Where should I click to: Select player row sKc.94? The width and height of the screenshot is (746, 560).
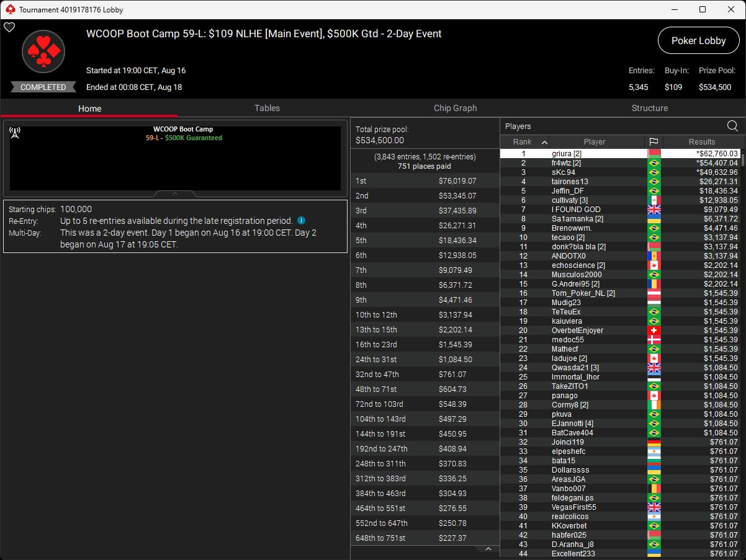coord(621,172)
